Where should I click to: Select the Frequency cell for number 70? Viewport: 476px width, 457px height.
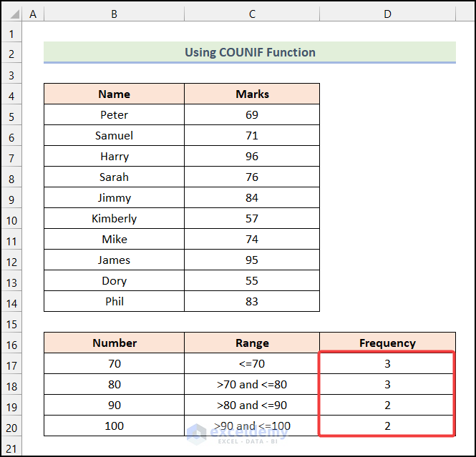pos(387,364)
